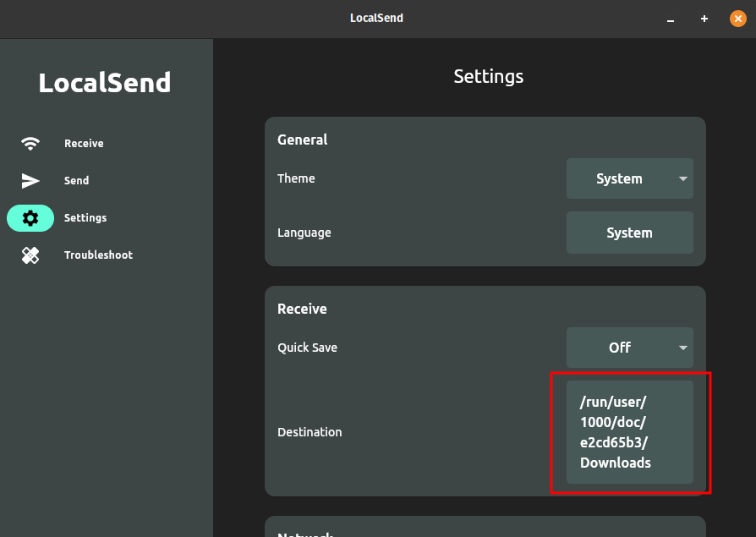Image resolution: width=756 pixels, height=537 pixels.
Task: Click the highlighted /run/user/1000 destination path
Action: [629, 432]
